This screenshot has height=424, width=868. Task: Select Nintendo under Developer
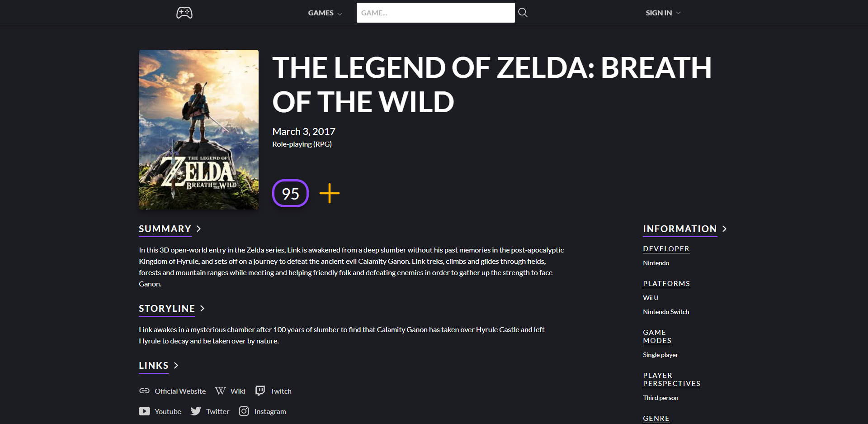[656, 262]
